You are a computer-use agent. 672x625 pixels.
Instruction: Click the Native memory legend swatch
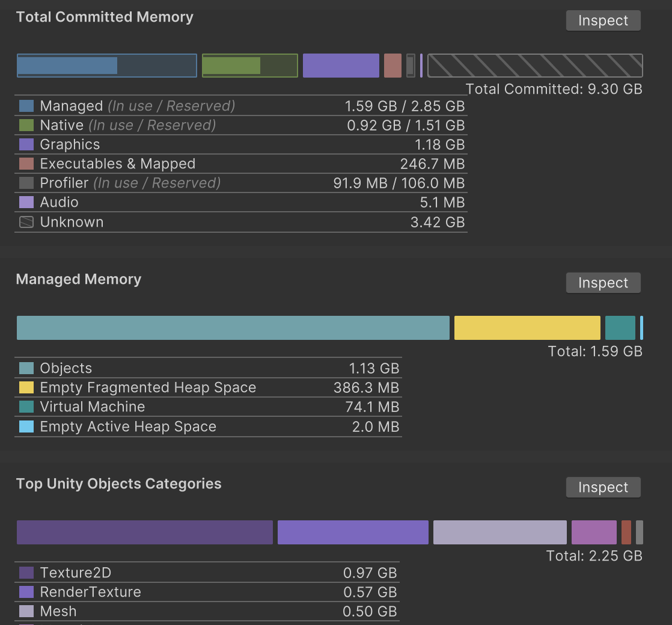coord(25,125)
